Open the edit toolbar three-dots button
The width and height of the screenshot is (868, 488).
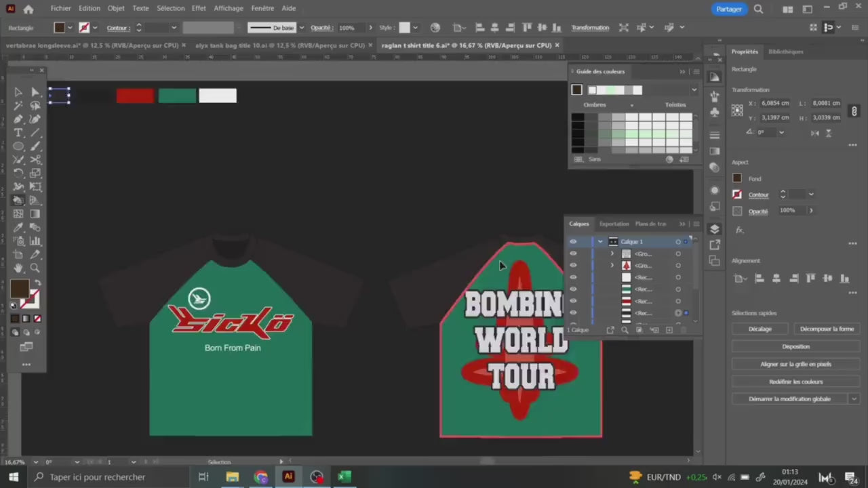tap(26, 365)
